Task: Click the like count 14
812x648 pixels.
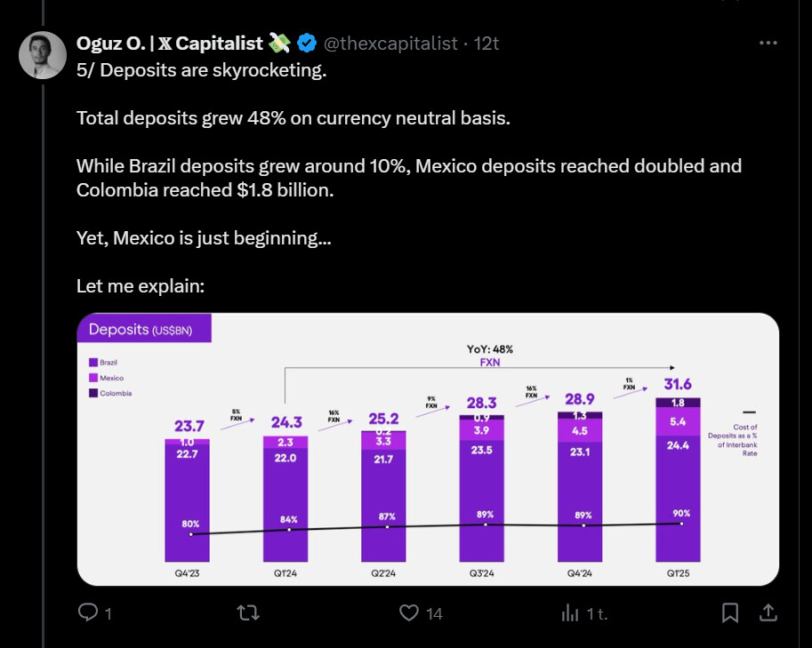Action: point(434,612)
